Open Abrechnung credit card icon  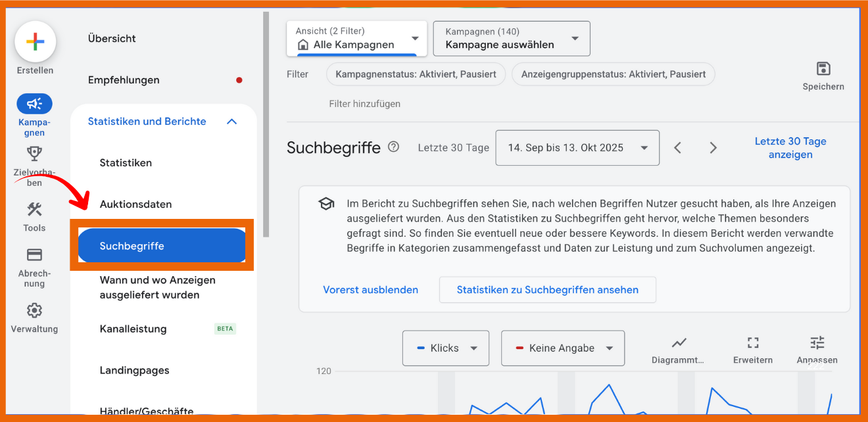click(34, 255)
